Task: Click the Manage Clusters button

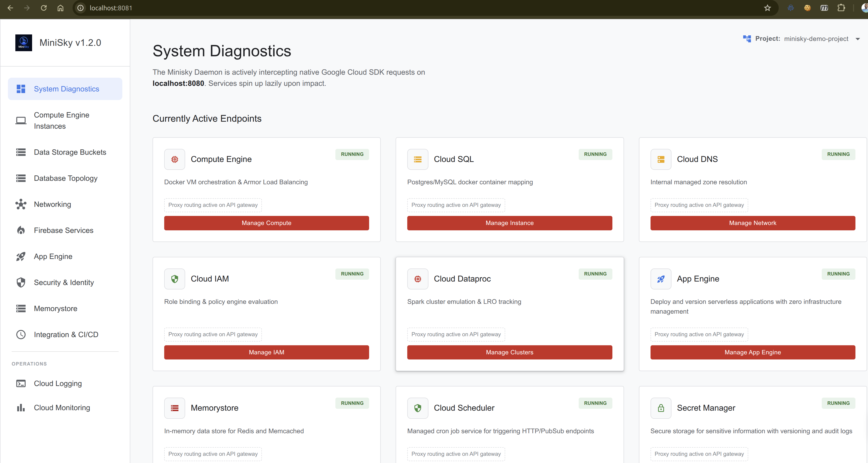Action: (x=510, y=352)
